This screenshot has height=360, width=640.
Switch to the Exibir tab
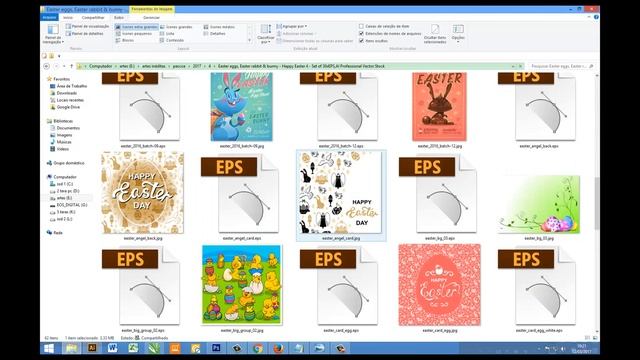119,18
